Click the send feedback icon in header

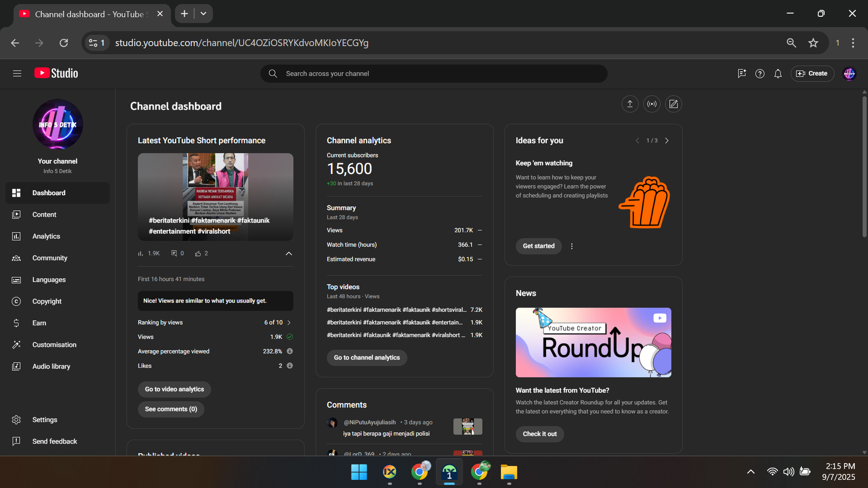click(742, 74)
